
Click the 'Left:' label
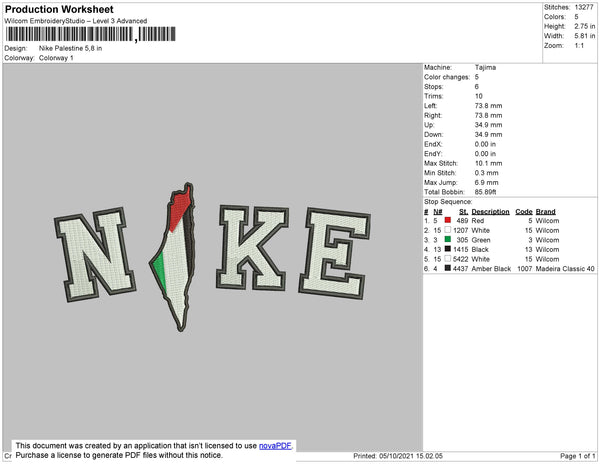pyautogui.click(x=430, y=106)
